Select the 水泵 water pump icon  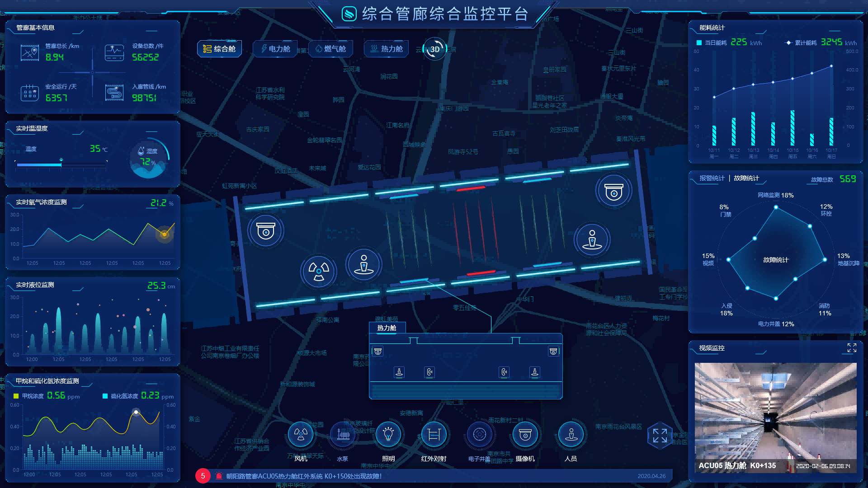[x=343, y=435]
